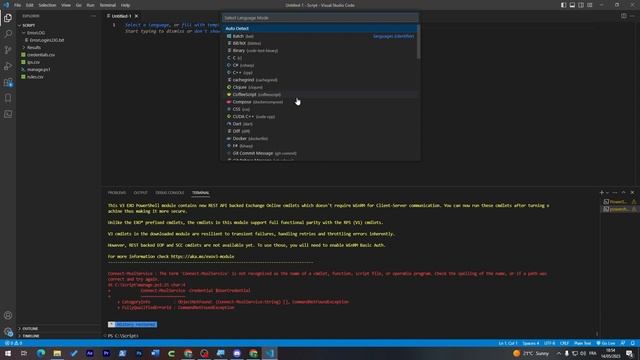The width and height of the screenshot is (640, 360).
Task: Open new terminal launch profile dropdown
Action: (607, 193)
